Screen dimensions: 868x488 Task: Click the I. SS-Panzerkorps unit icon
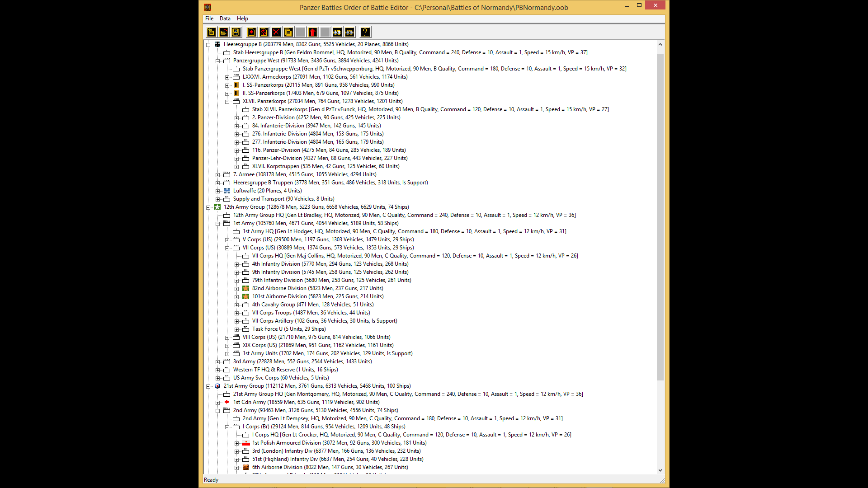tap(236, 85)
